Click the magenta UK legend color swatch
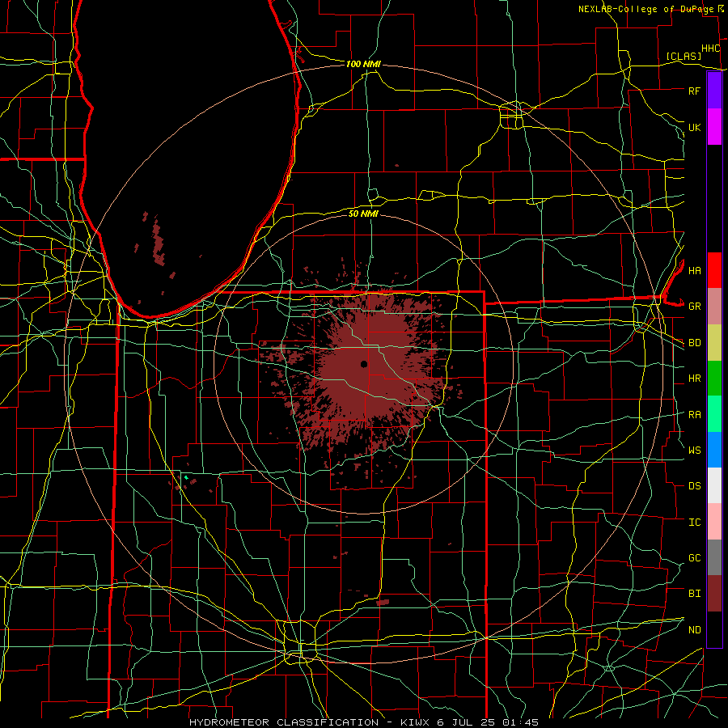 click(714, 127)
